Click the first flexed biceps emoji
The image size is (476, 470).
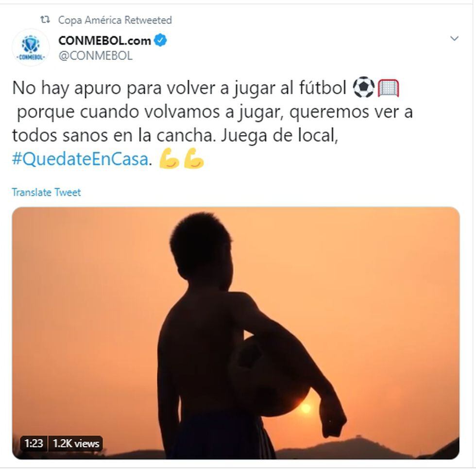click(x=170, y=158)
